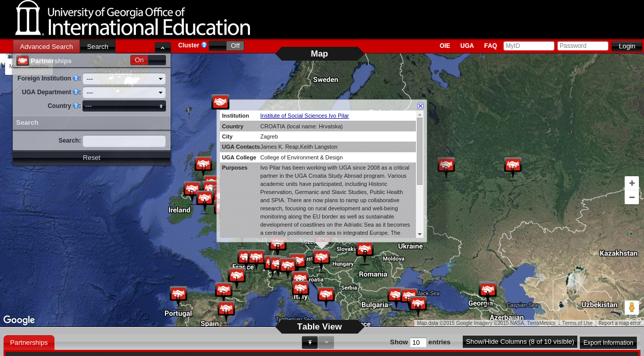
Task: Close the institution info window
Action: coord(421,106)
